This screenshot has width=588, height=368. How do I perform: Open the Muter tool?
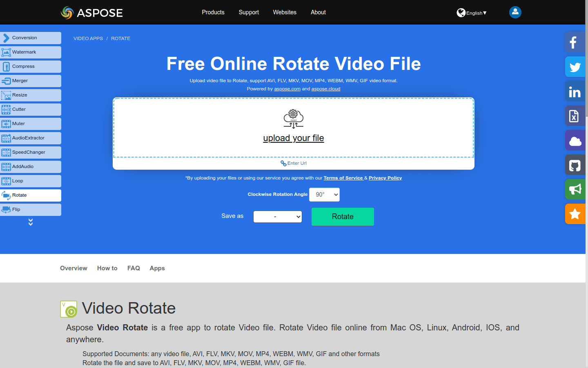pos(31,123)
